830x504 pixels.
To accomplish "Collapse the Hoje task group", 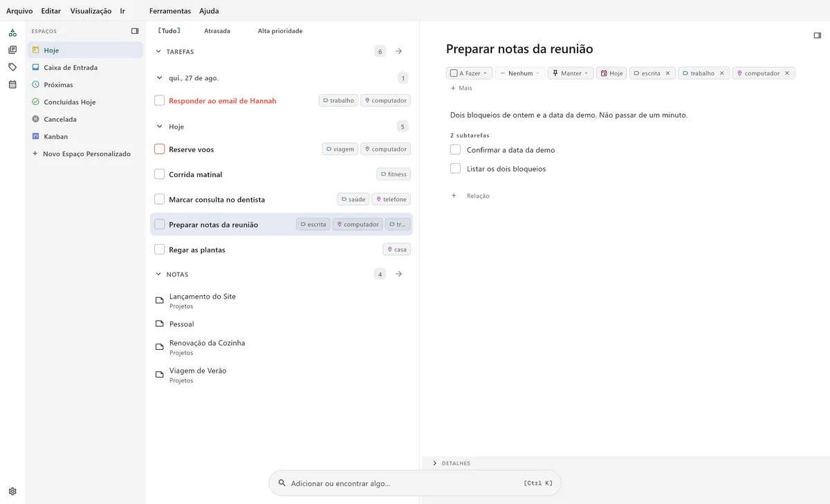I will [158, 127].
